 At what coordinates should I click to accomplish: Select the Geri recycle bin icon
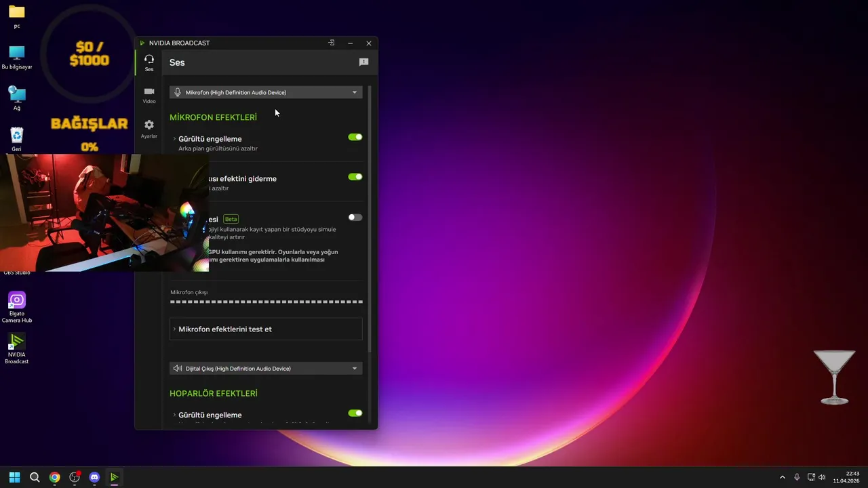[17, 140]
